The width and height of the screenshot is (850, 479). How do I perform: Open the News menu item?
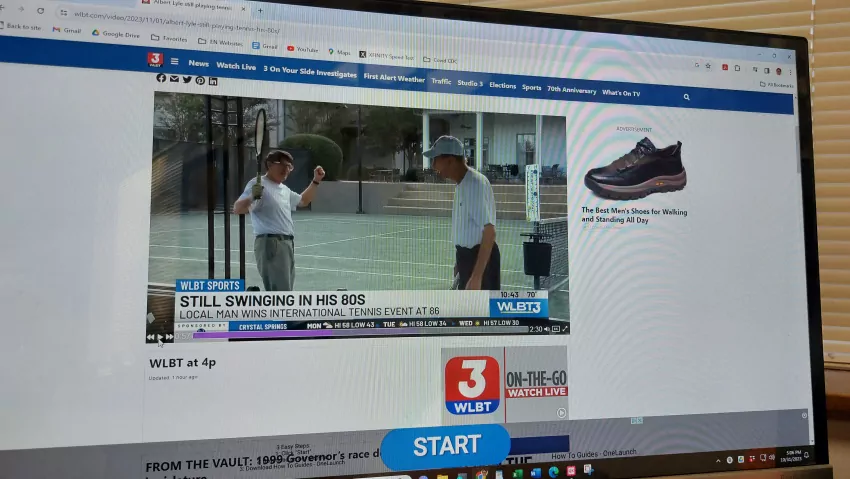click(x=198, y=64)
